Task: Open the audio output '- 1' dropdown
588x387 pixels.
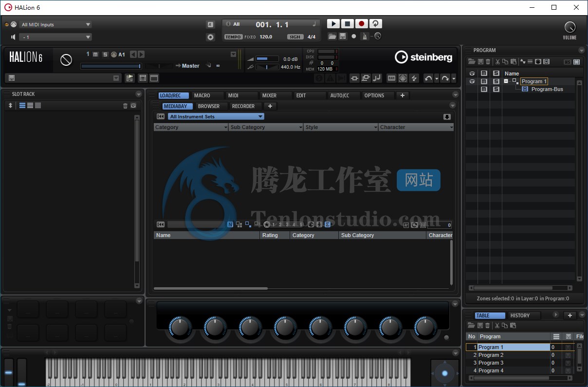Action: coord(55,37)
